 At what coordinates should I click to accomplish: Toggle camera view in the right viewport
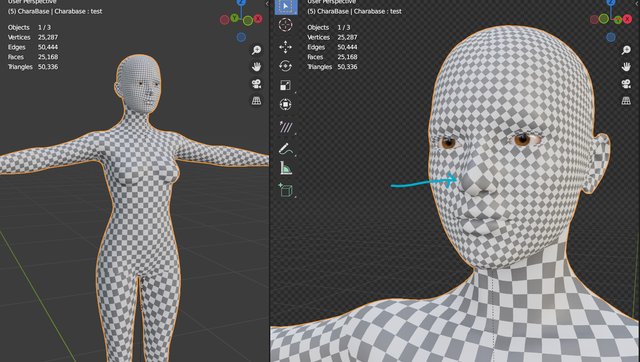point(626,84)
